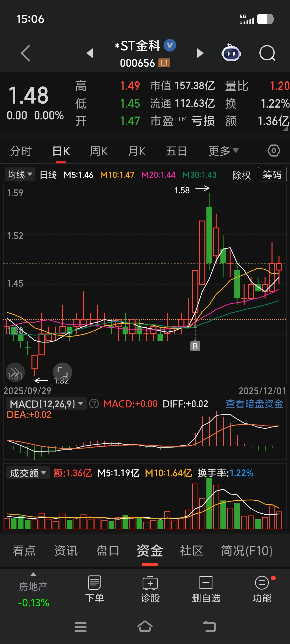The image size is (290, 644).
Task: Go to previous stock with left triangle
Action: pyautogui.click(x=90, y=53)
